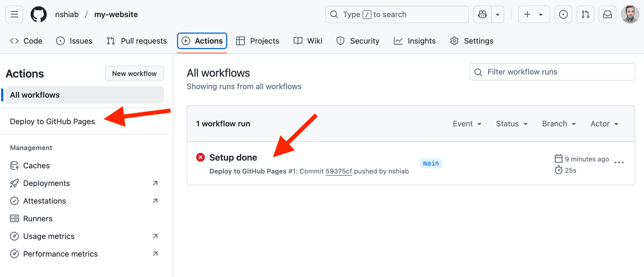The height and width of the screenshot is (277, 644).
Task: Switch to the Code tab
Action: 26,41
